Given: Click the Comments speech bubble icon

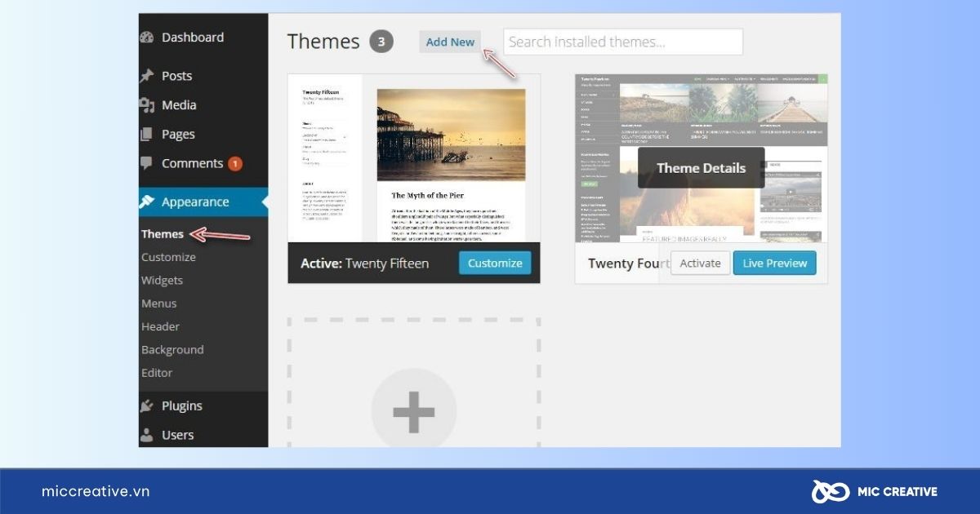Looking at the screenshot, I should (147, 163).
